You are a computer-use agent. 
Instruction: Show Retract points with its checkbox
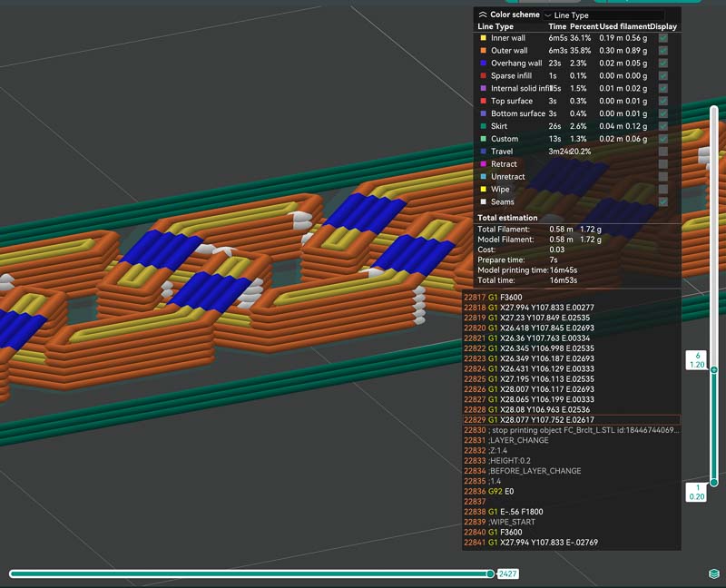(x=663, y=164)
